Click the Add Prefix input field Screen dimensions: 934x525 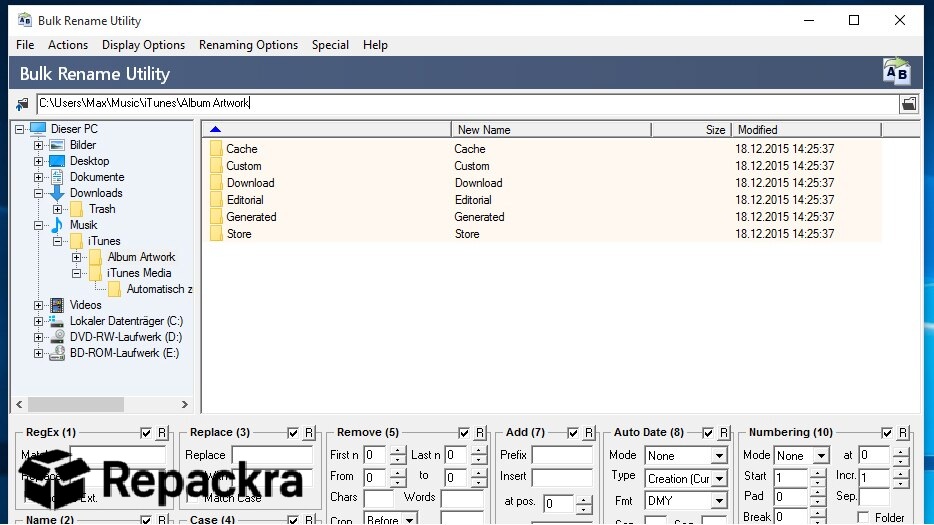tap(562, 455)
